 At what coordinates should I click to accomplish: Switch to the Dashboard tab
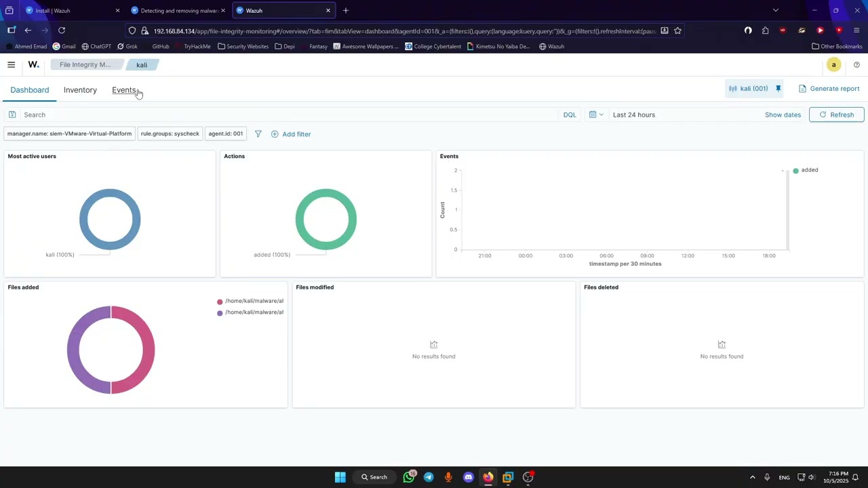click(30, 90)
